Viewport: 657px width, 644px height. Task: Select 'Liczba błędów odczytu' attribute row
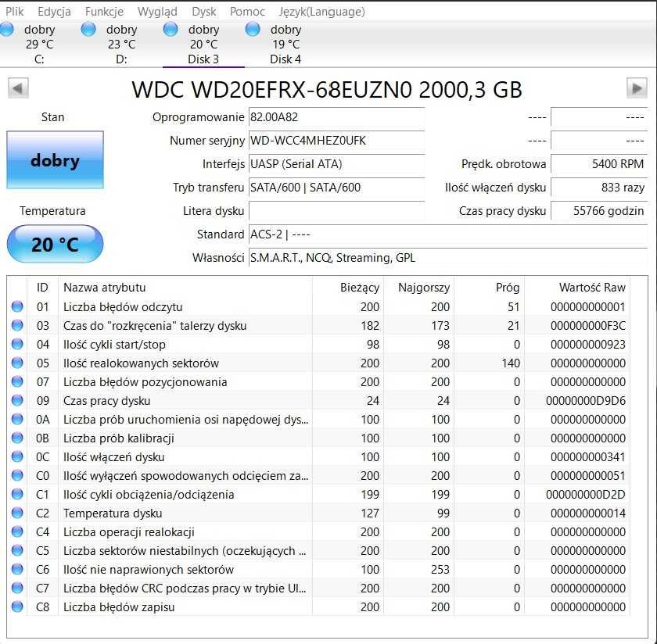pyautogui.click(x=318, y=307)
